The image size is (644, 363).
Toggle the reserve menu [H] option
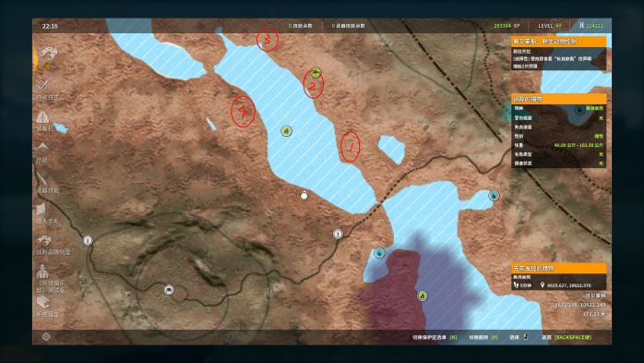point(435,337)
